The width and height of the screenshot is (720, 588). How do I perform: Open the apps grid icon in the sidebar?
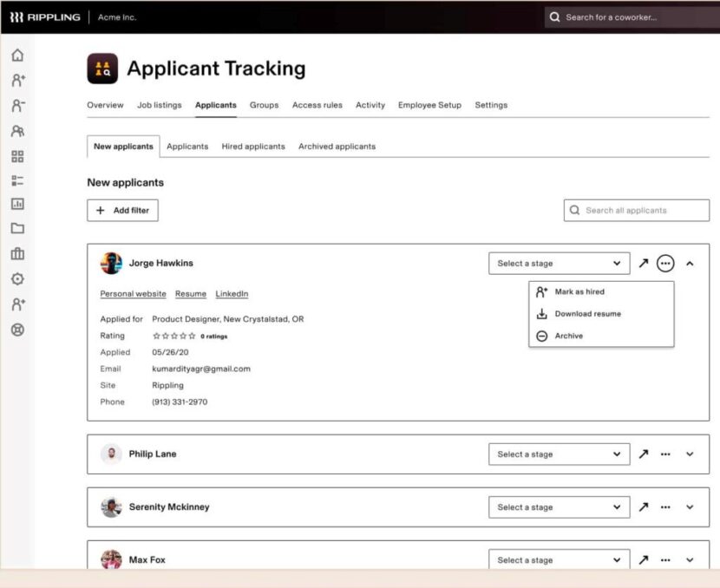(16, 157)
